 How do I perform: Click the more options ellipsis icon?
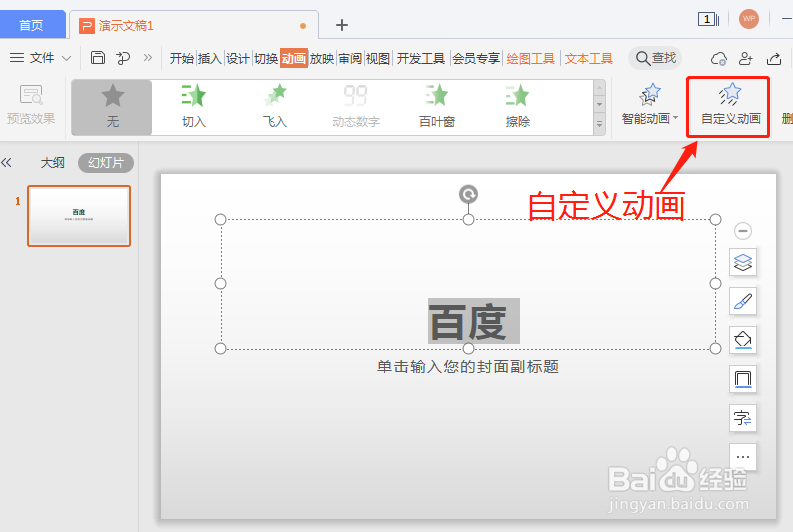pos(743,457)
